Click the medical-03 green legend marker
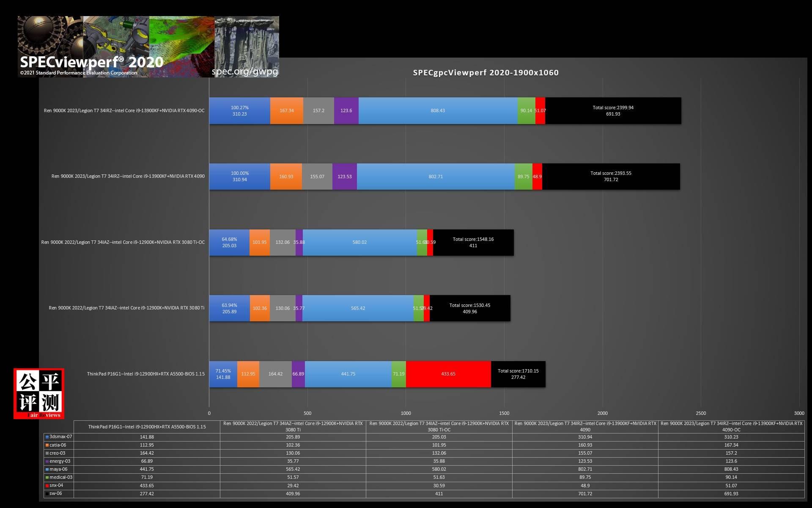 47,477
